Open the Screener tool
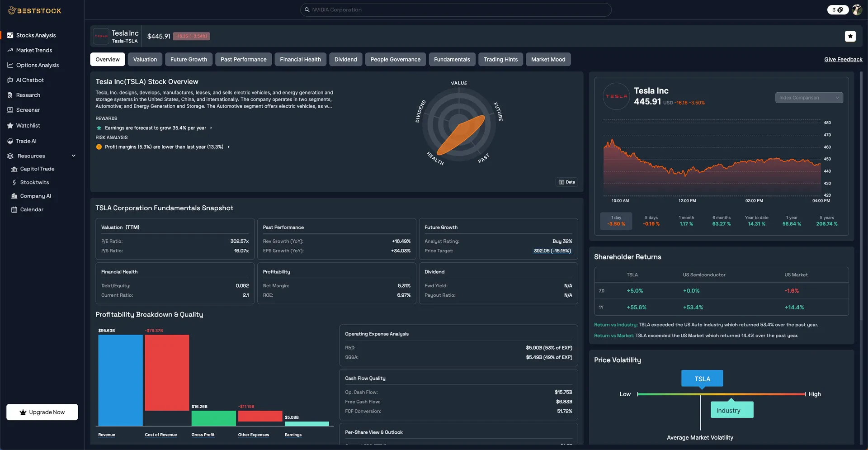 click(x=28, y=109)
